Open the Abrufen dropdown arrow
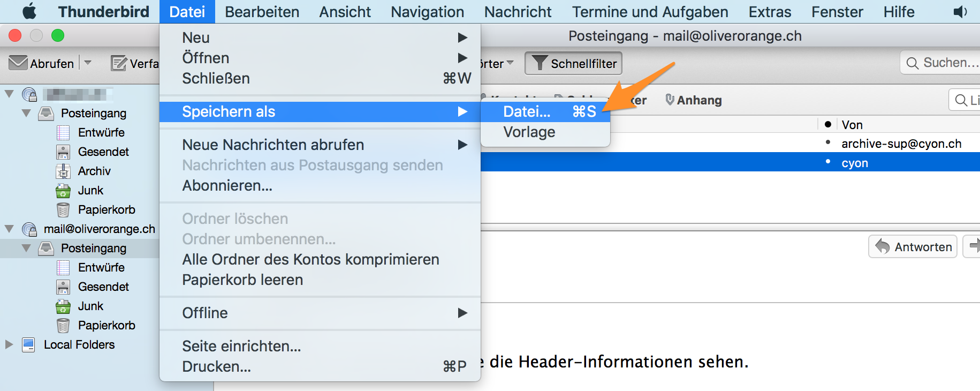Screen dimensions: 980x391 point(88,63)
